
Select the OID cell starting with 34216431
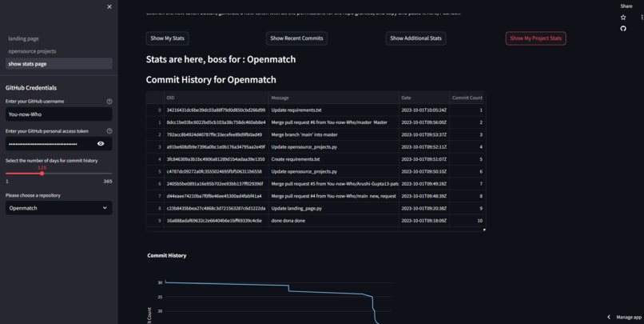216,110
